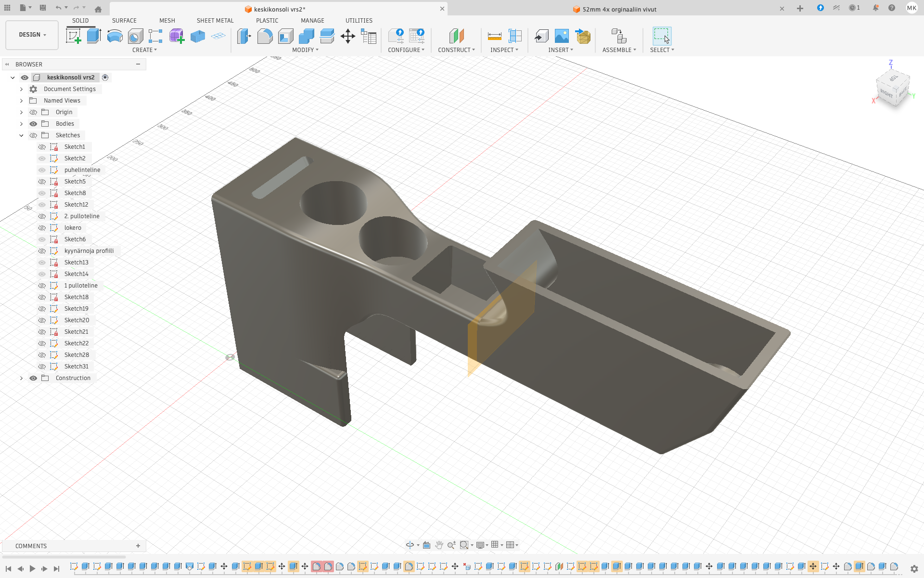The width and height of the screenshot is (924, 578).
Task: Toggle visibility of Sketch1
Action: click(x=42, y=147)
